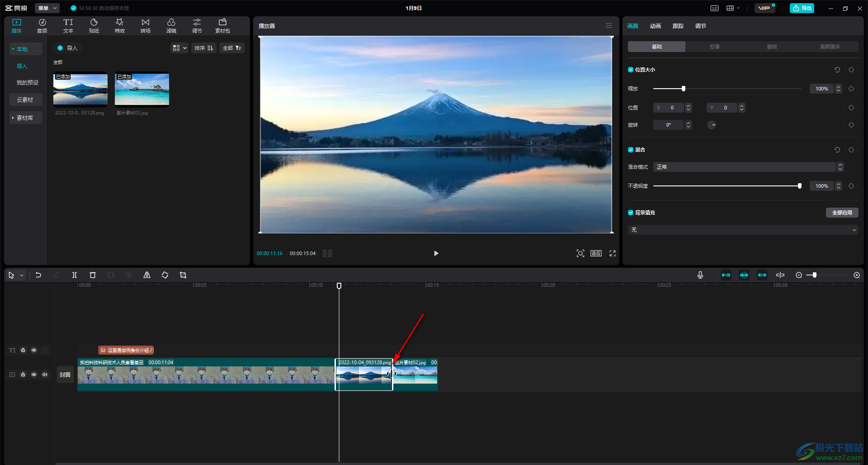Hide the main video track with eye icon

tap(34, 375)
